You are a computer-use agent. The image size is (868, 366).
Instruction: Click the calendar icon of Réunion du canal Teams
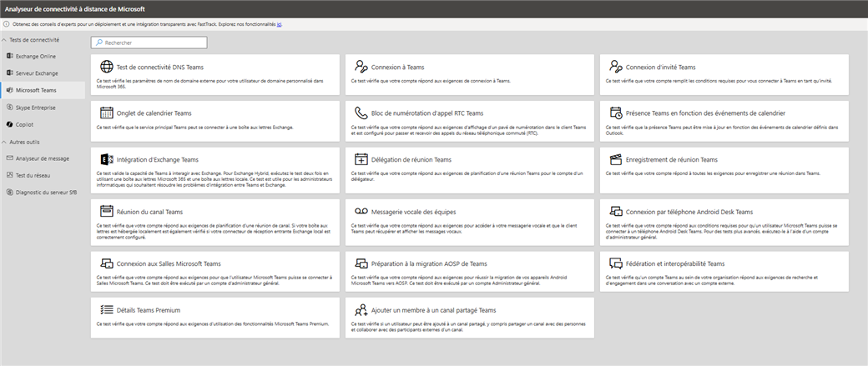point(106,211)
